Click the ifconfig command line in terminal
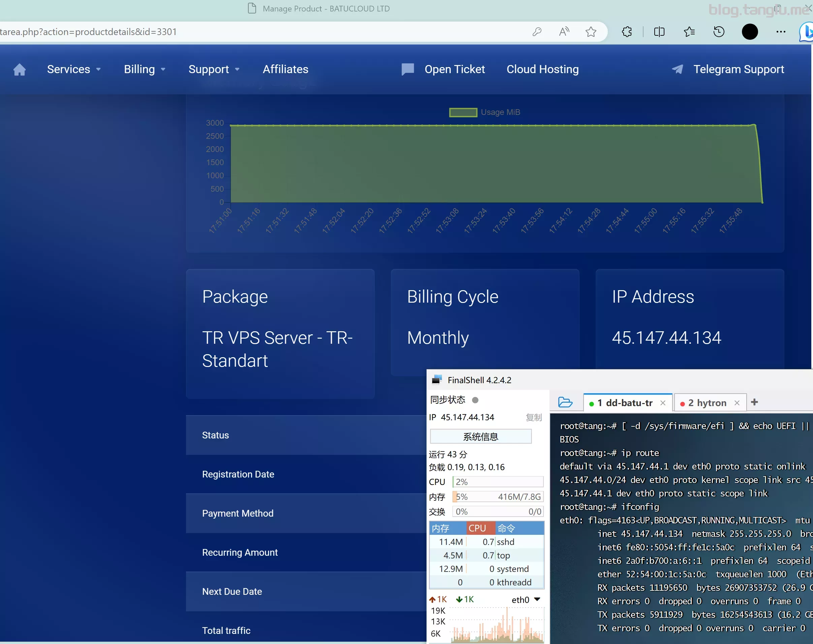813x644 pixels. pyautogui.click(x=609, y=507)
